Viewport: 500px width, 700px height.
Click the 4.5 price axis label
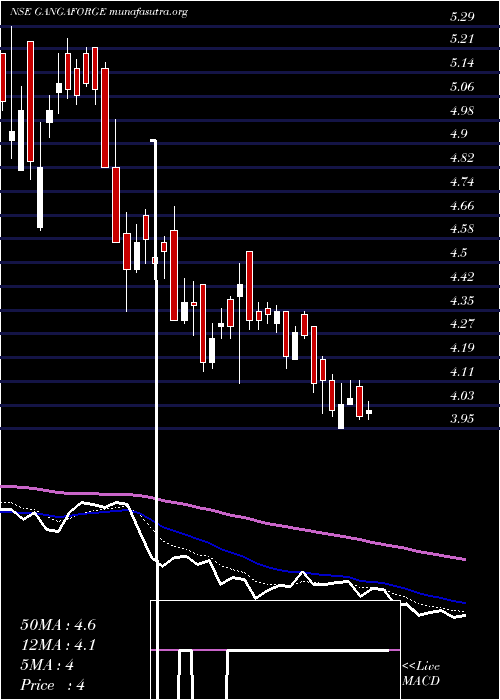[x=458, y=253]
